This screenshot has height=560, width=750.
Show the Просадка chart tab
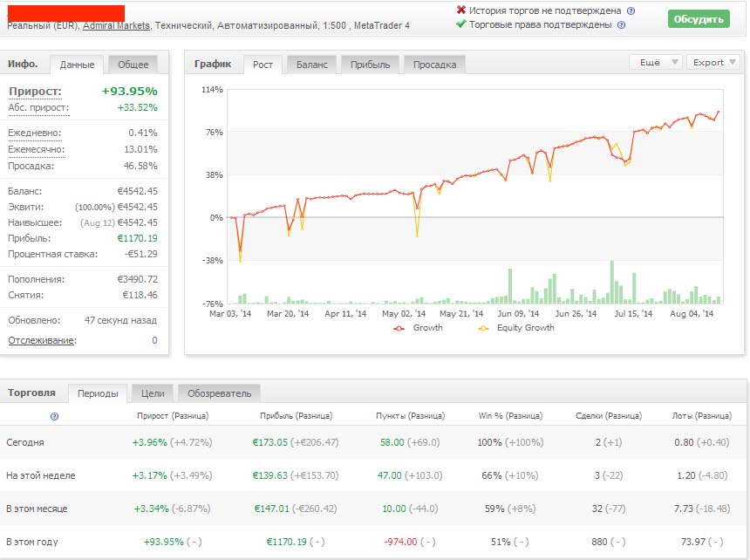[x=434, y=64]
